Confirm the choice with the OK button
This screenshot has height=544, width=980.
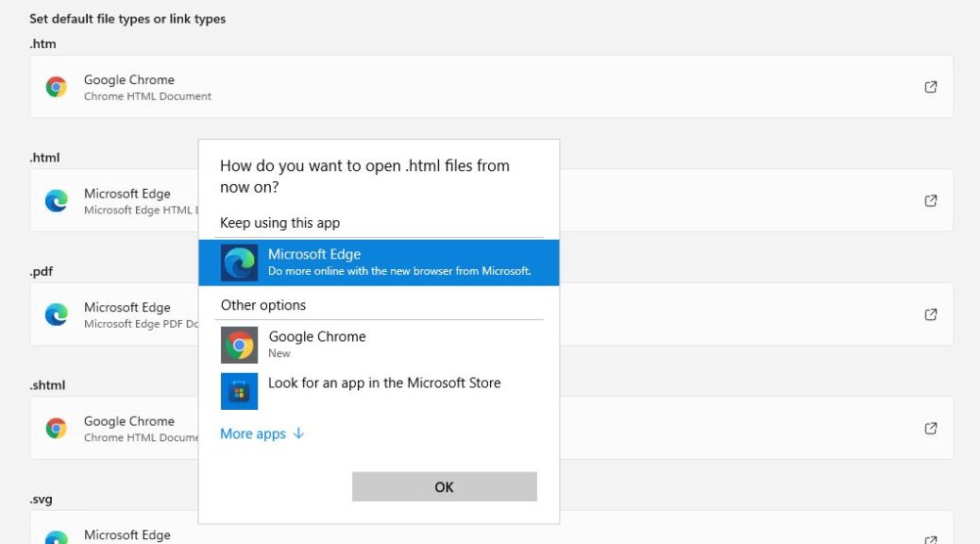(x=445, y=486)
